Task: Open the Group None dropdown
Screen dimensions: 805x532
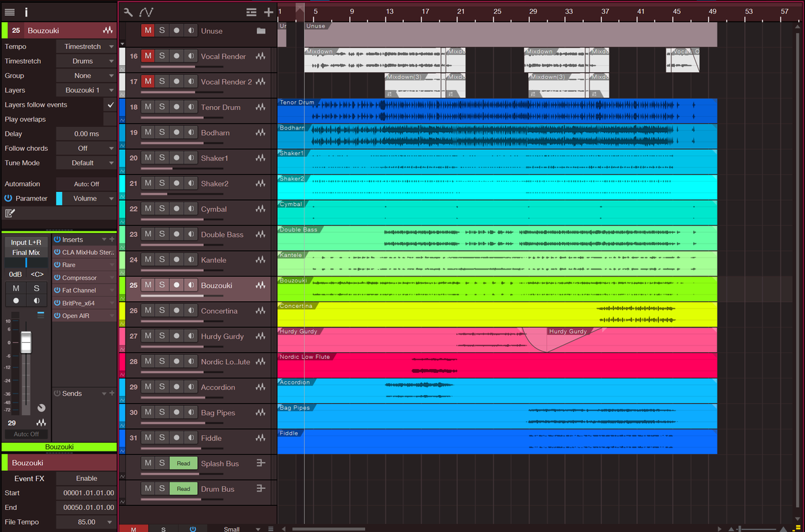Action: tap(87, 76)
